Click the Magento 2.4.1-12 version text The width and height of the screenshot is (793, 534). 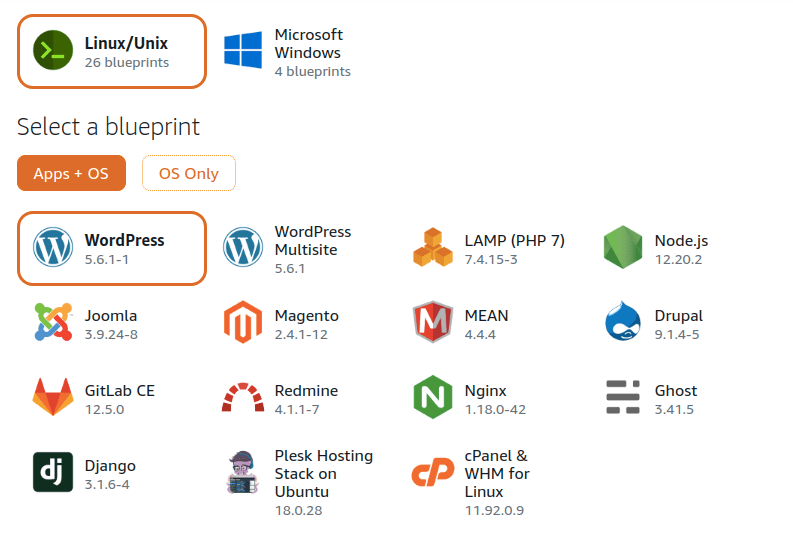[x=301, y=334]
